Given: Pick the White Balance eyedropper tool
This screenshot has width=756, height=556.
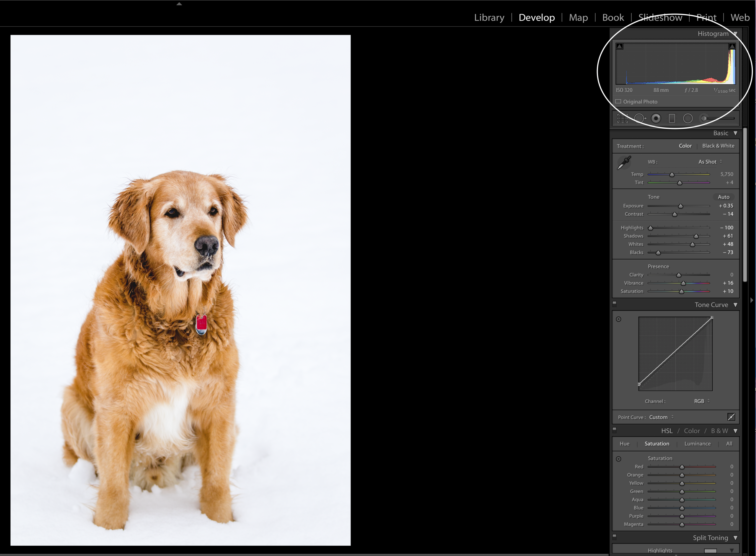Looking at the screenshot, I should [624, 163].
